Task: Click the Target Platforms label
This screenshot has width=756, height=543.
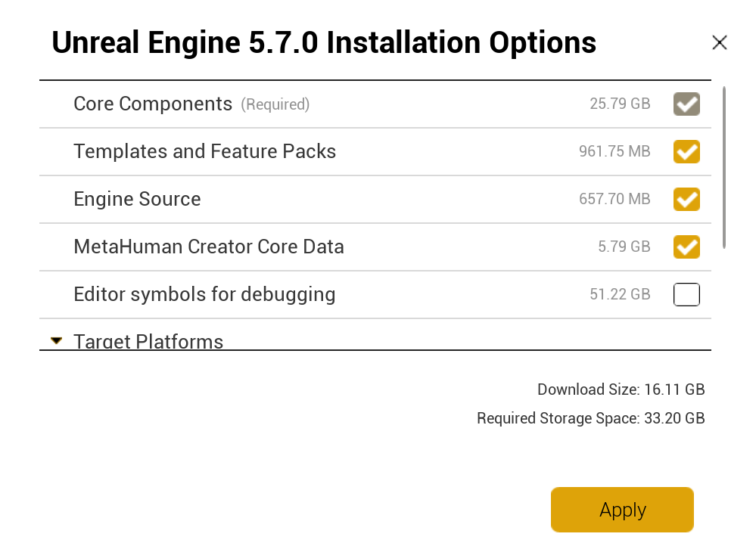Action: point(148,341)
